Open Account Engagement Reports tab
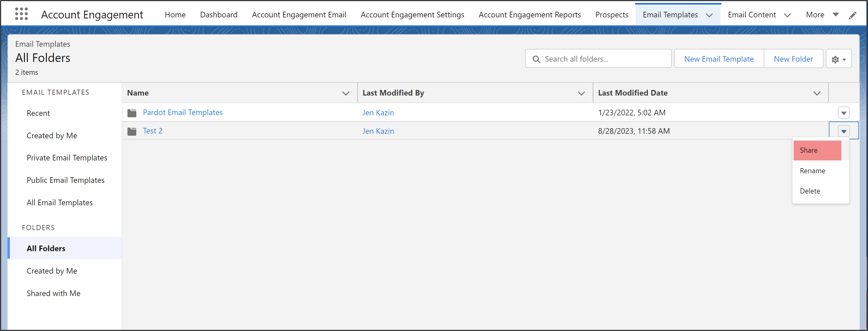Viewport: 868px width, 331px height. pyautogui.click(x=530, y=15)
